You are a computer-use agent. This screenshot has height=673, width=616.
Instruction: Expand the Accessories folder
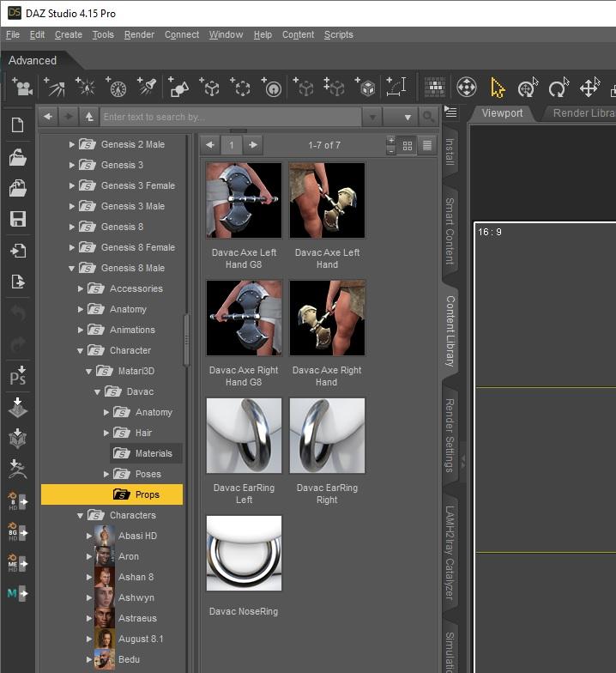(81, 288)
